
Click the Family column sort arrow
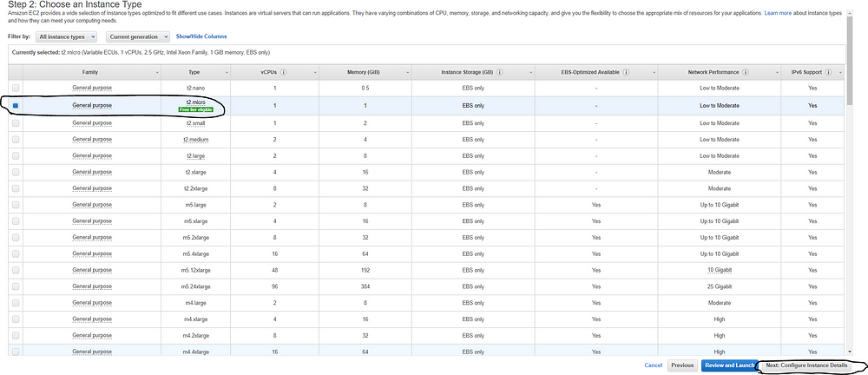[x=157, y=73]
